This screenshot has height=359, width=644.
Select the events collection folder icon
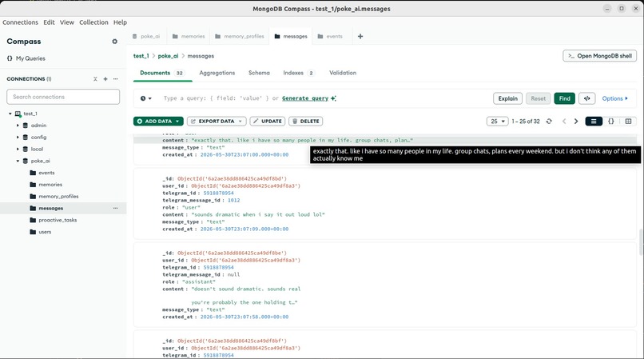tap(33, 173)
